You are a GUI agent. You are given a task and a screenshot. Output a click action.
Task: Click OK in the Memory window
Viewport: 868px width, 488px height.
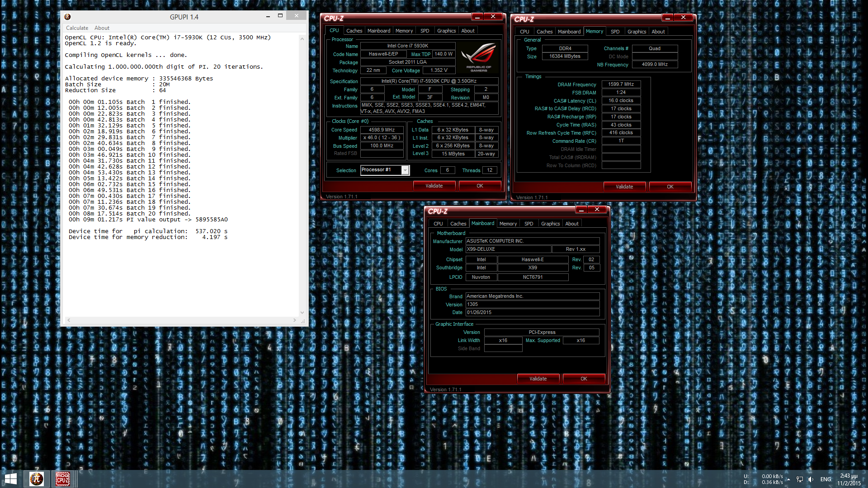(670, 187)
